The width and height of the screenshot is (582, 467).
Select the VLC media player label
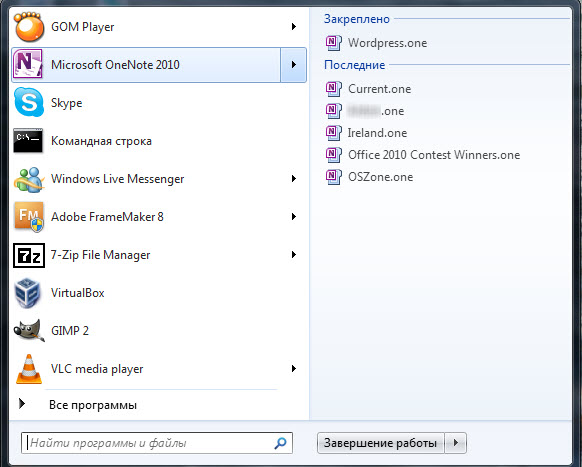97,369
